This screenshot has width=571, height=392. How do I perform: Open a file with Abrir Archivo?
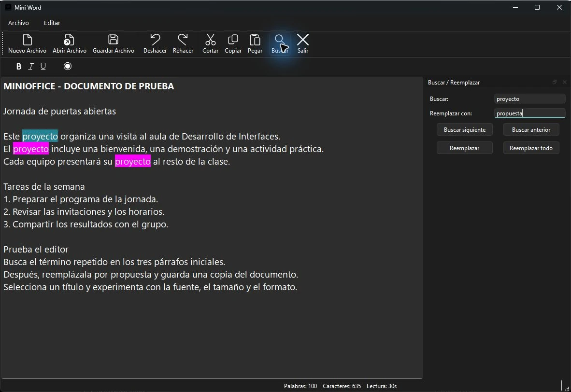69,43
